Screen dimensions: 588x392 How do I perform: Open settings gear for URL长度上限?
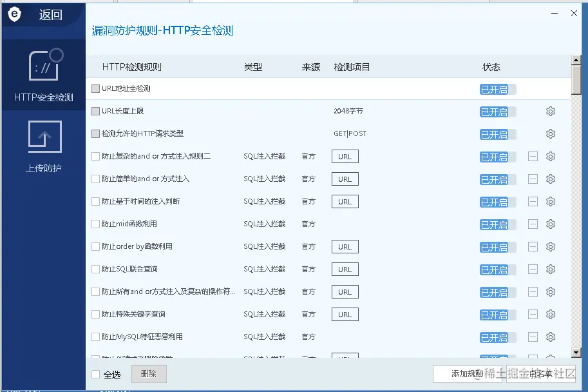[x=551, y=112]
